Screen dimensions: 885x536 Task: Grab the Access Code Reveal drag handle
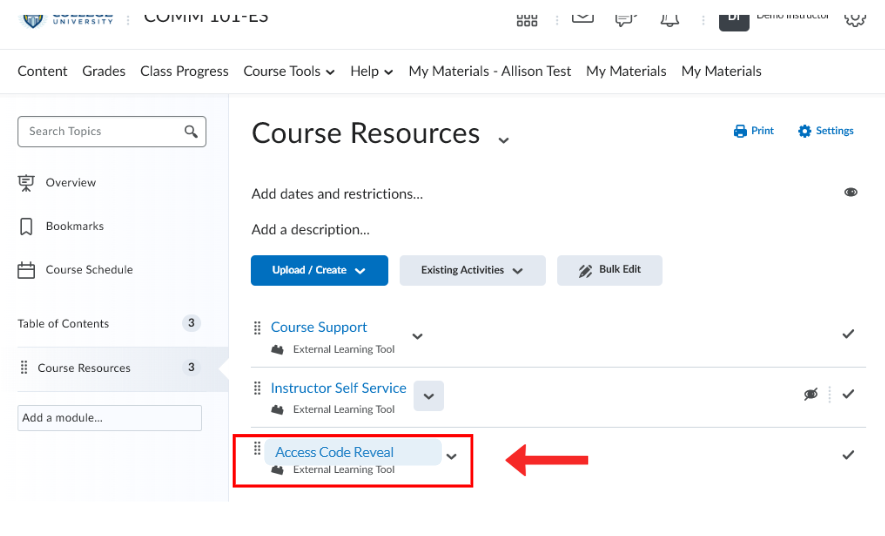[x=257, y=448]
